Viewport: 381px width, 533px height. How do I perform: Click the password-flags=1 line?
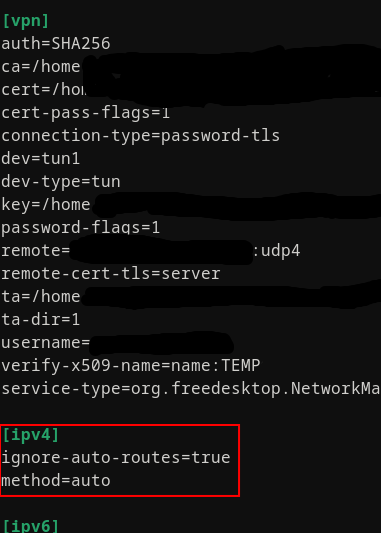tap(81, 228)
